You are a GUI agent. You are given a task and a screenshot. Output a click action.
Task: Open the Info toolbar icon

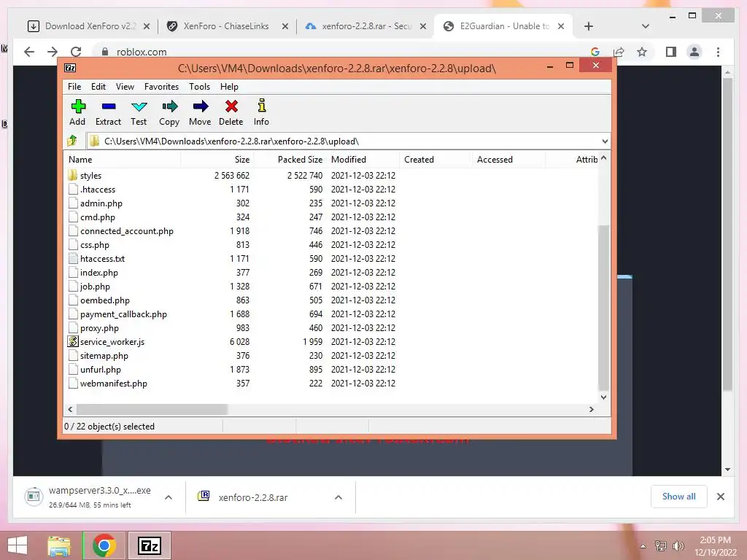click(x=262, y=105)
